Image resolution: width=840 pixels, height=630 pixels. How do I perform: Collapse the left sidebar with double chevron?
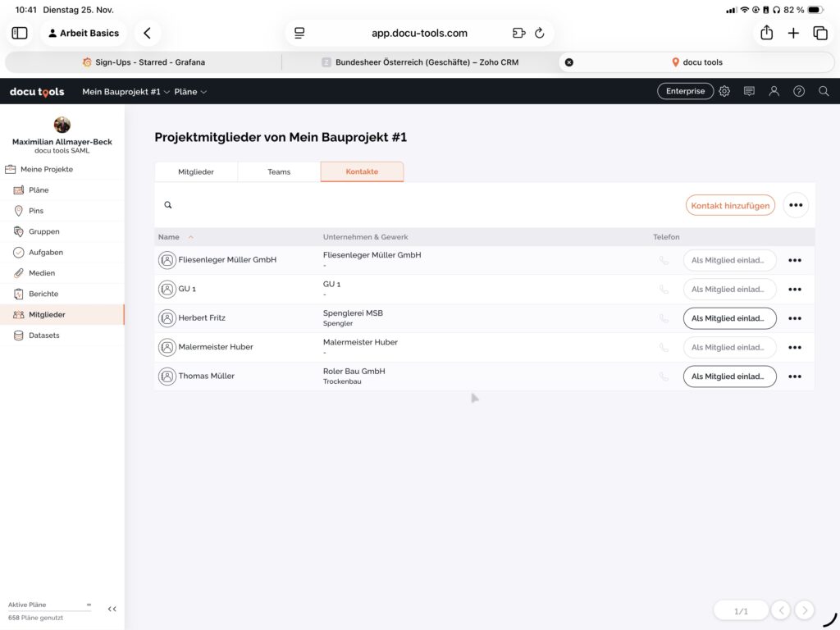pos(112,609)
